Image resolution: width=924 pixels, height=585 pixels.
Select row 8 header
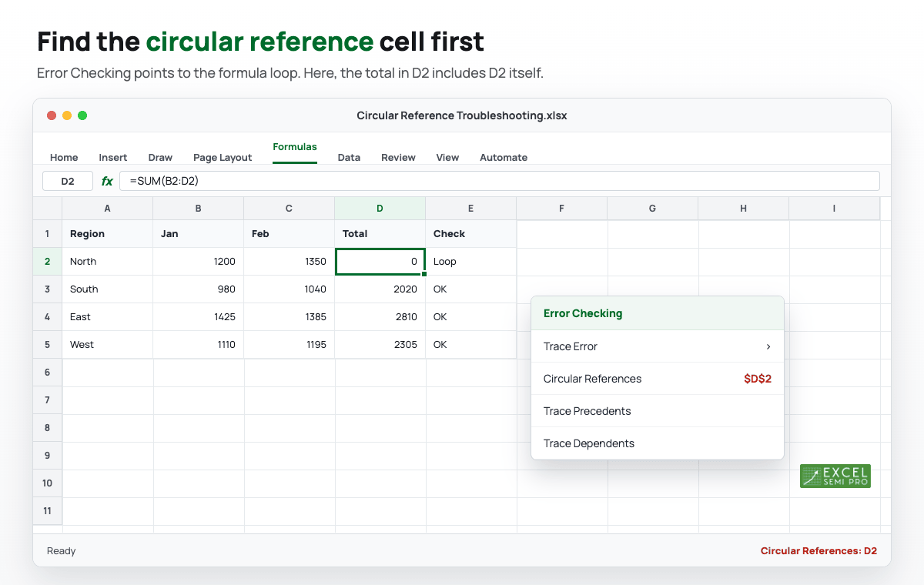click(47, 427)
